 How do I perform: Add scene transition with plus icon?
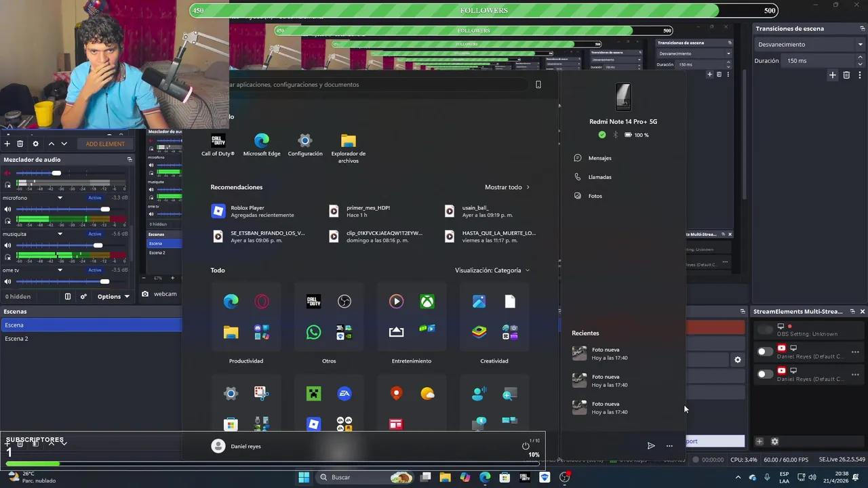(x=833, y=75)
